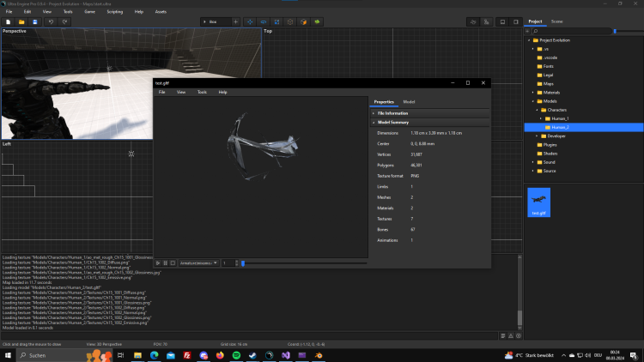This screenshot has width=644, height=362.
Task: Open the Tools menu in test.gltf window
Action: click(202, 92)
